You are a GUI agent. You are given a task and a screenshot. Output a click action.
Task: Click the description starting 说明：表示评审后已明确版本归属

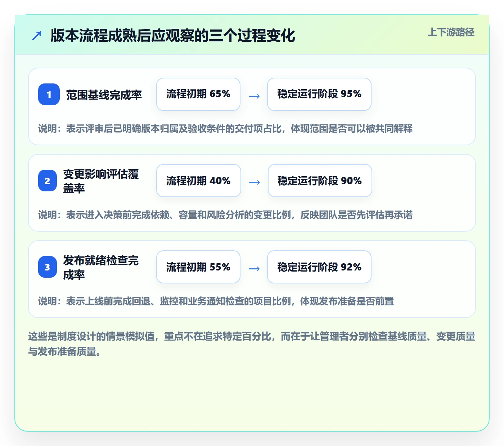225,128
